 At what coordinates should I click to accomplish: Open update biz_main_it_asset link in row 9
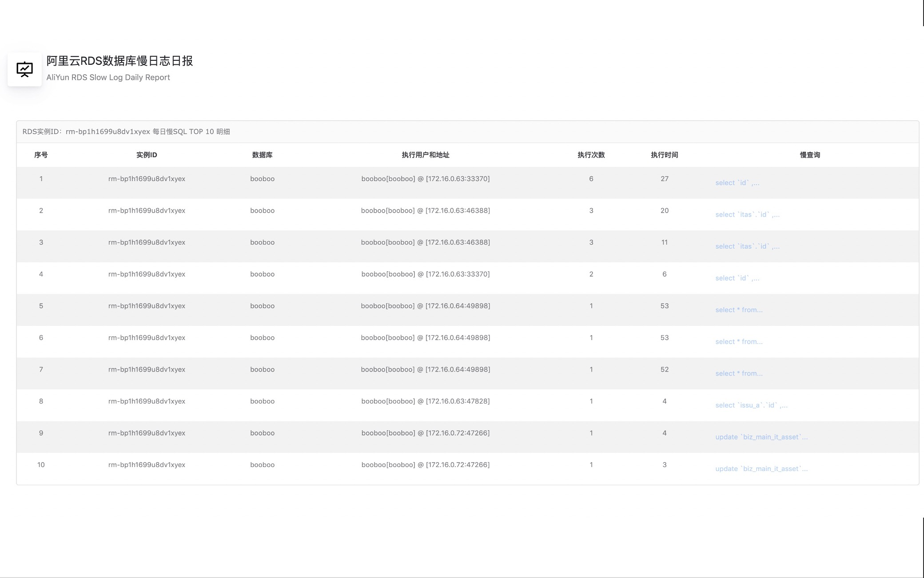[x=761, y=437]
